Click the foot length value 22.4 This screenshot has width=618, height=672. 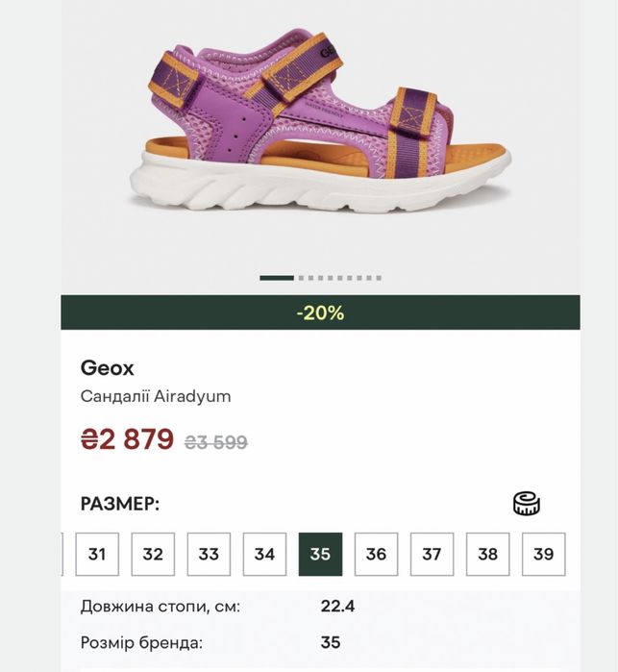tap(337, 607)
